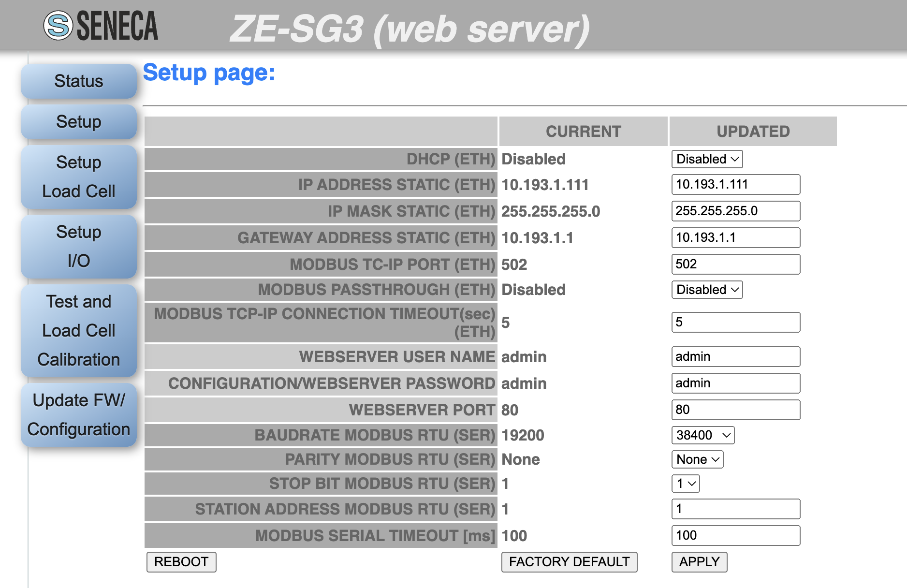
Task: Go to Setup I/O page
Action: (x=79, y=247)
